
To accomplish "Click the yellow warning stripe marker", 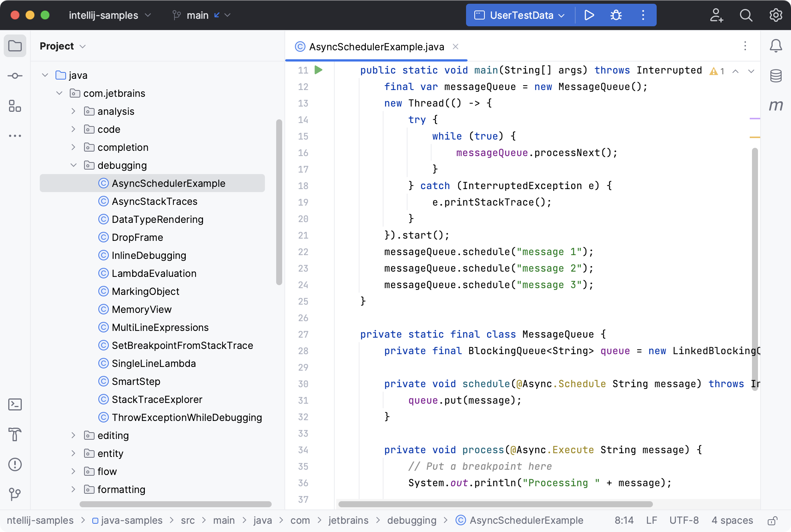I will [755, 137].
